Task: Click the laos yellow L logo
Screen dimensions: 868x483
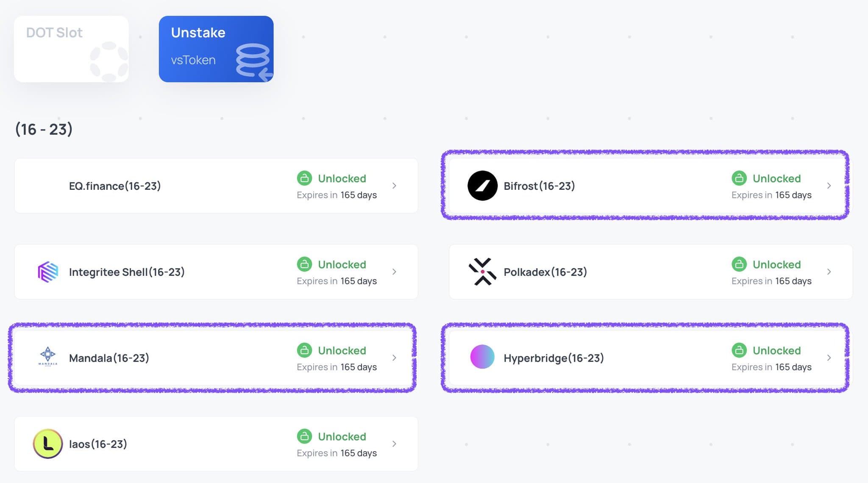Action: (48, 444)
